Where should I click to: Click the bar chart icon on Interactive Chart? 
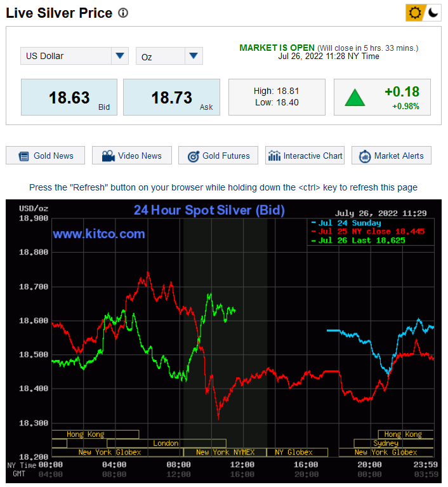click(274, 156)
